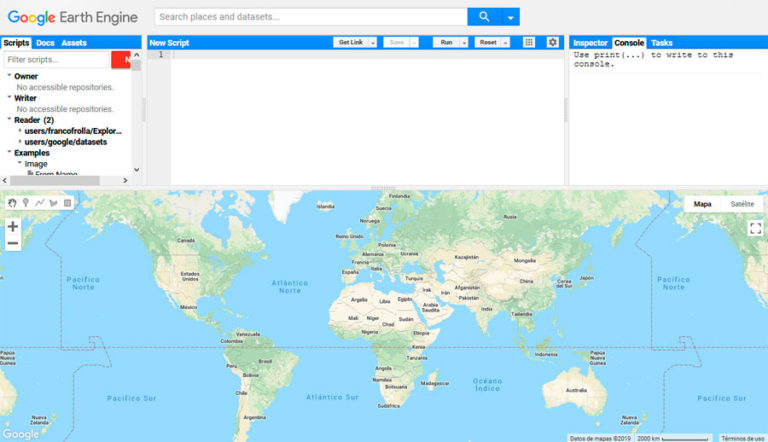Switch to the Docs tab
Viewport: 768px width, 442px height.
pyautogui.click(x=45, y=43)
